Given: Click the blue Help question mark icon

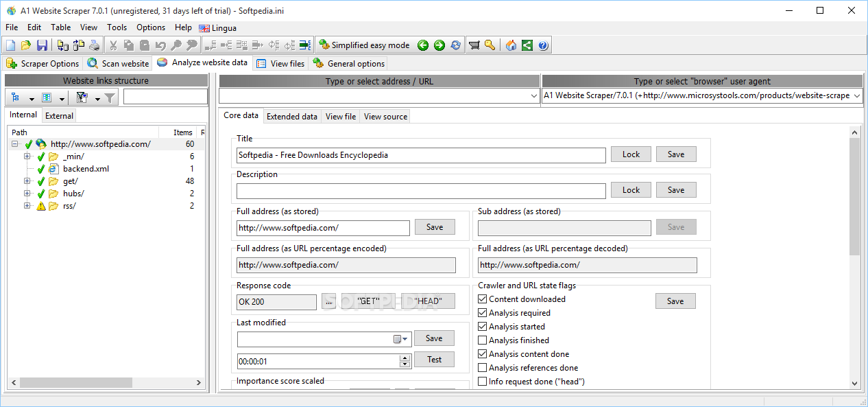Looking at the screenshot, I should (x=543, y=45).
